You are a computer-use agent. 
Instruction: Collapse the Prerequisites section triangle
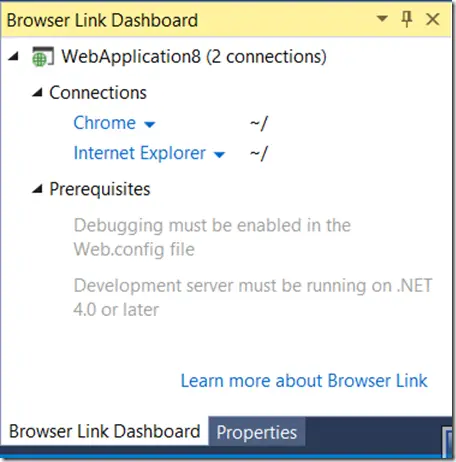[37, 189]
